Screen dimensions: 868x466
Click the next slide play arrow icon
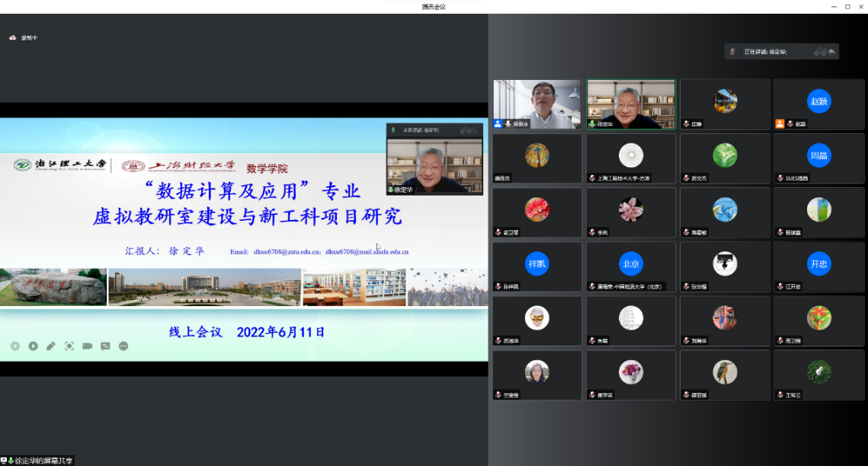[34, 346]
